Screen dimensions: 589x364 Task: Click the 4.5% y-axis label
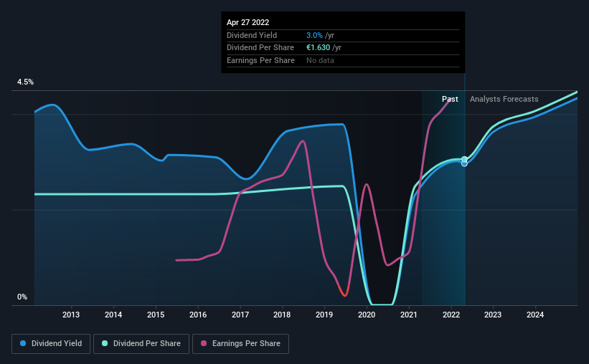coord(26,82)
